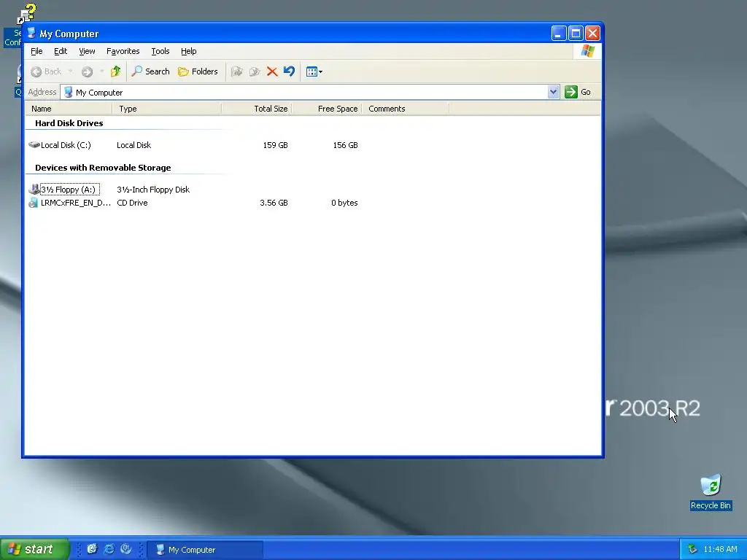Click the 159 GB total size value

[x=275, y=145]
